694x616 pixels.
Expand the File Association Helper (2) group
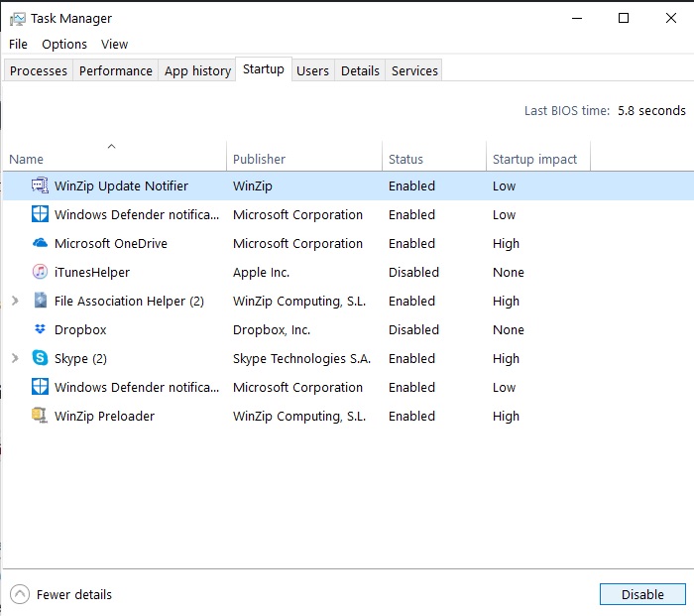point(15,301)
